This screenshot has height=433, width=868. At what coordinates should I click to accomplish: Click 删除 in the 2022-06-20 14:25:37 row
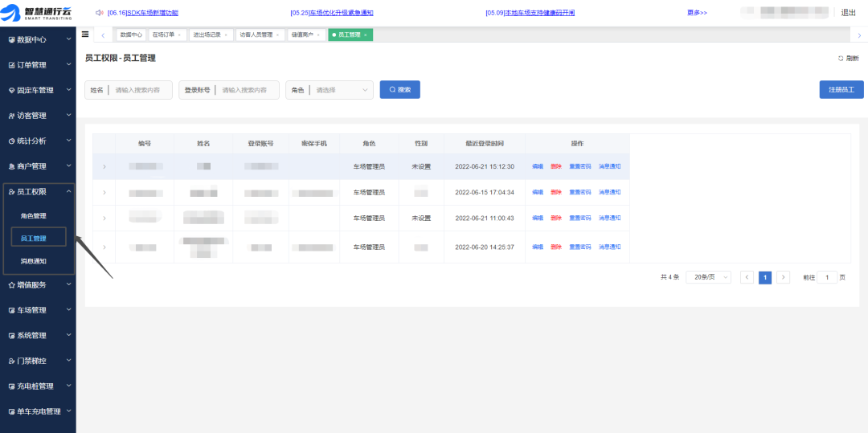point(556,247)
